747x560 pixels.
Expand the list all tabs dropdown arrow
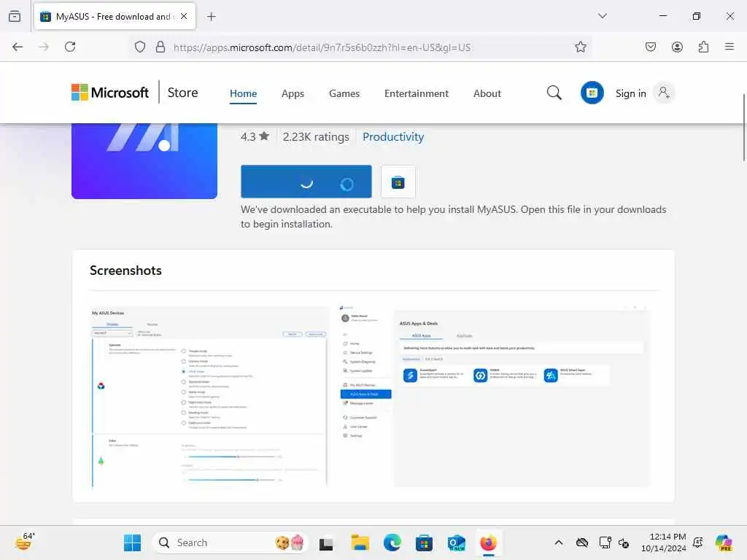click(603, 16)
